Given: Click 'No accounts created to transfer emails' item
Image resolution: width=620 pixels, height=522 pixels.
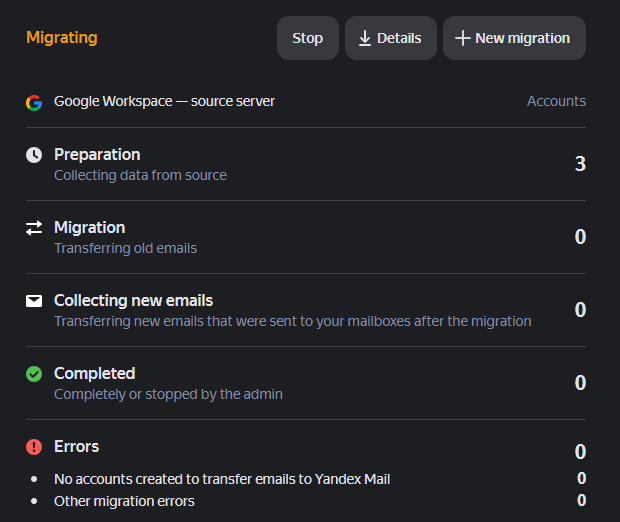Looking at the screenshot, I should pyautogui.click(x=222, y=479).
